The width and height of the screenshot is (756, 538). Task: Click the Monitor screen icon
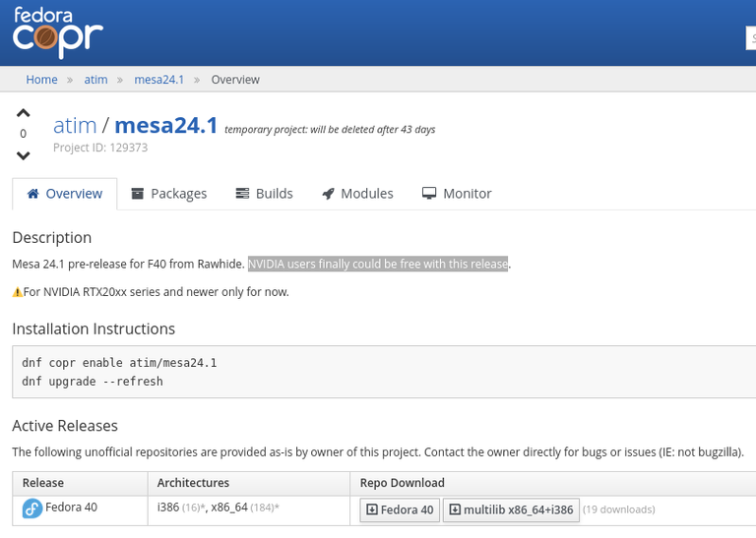[x=429, y=194]
